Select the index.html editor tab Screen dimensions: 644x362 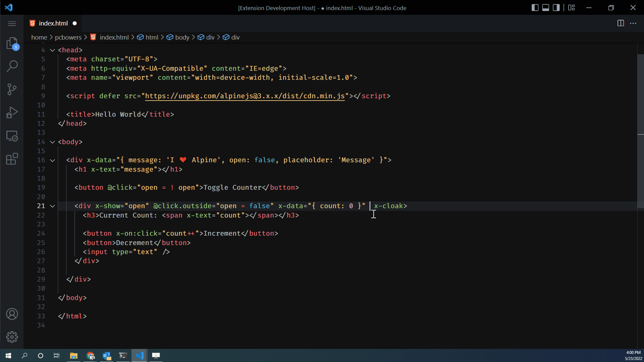click(x=53, y=23)
